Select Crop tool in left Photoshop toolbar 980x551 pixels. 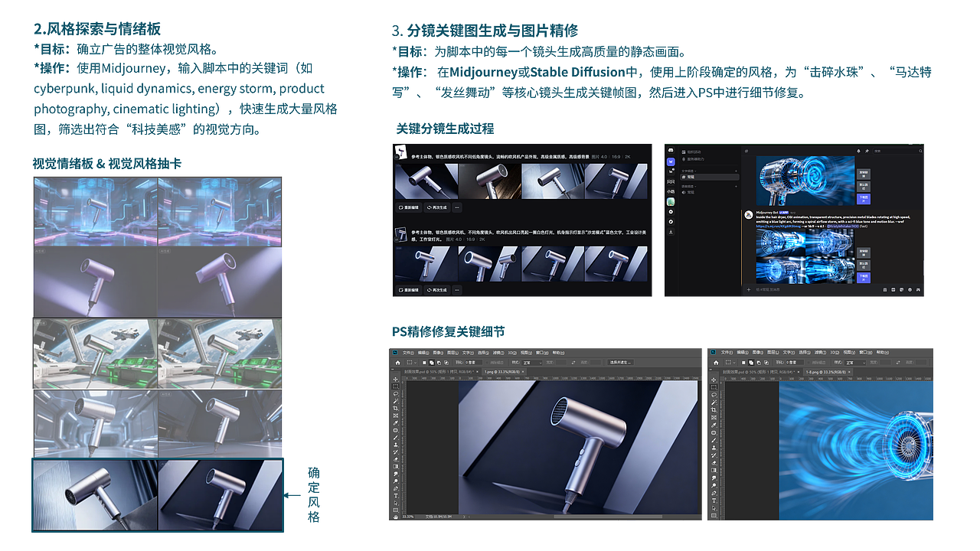396,408
